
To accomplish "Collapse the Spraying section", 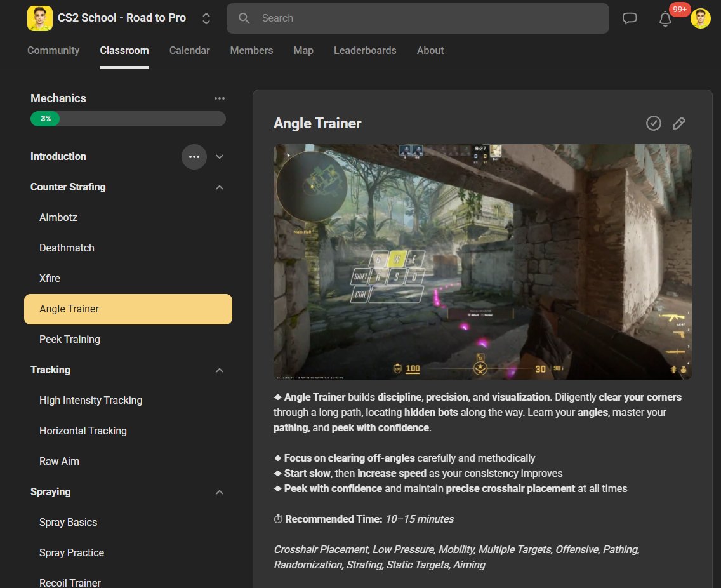I will click(220, 492).
